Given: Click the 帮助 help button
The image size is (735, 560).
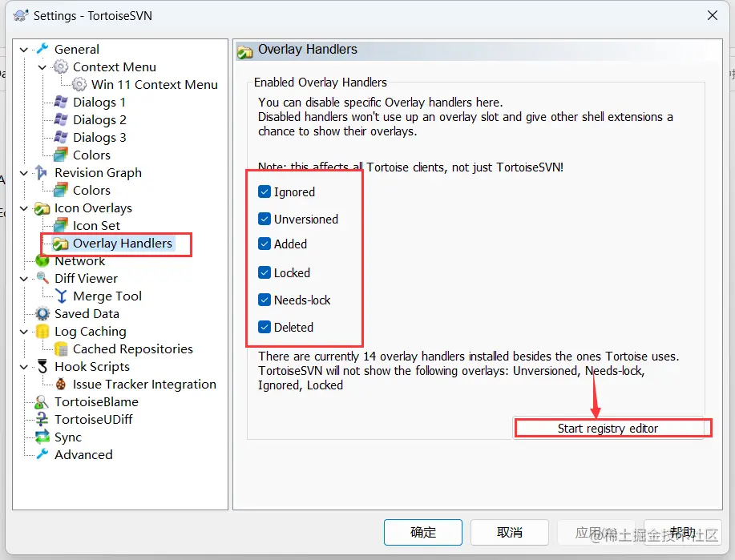Looking at the screenshot, I should coord(683,532).
